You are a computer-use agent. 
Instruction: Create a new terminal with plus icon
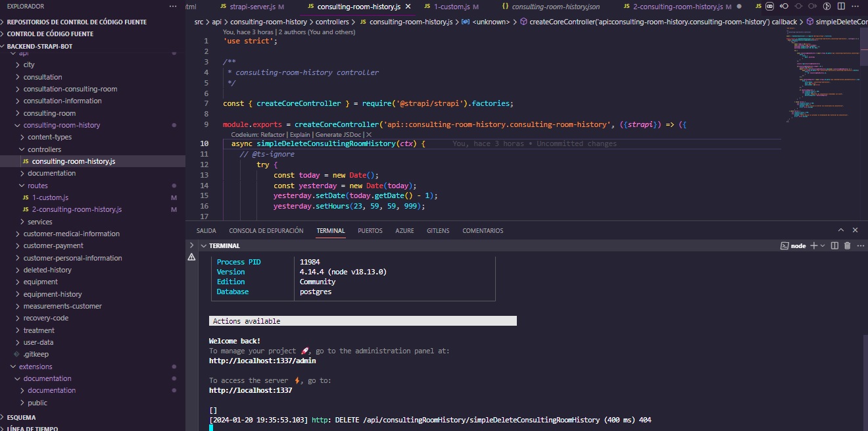point(813,245)
